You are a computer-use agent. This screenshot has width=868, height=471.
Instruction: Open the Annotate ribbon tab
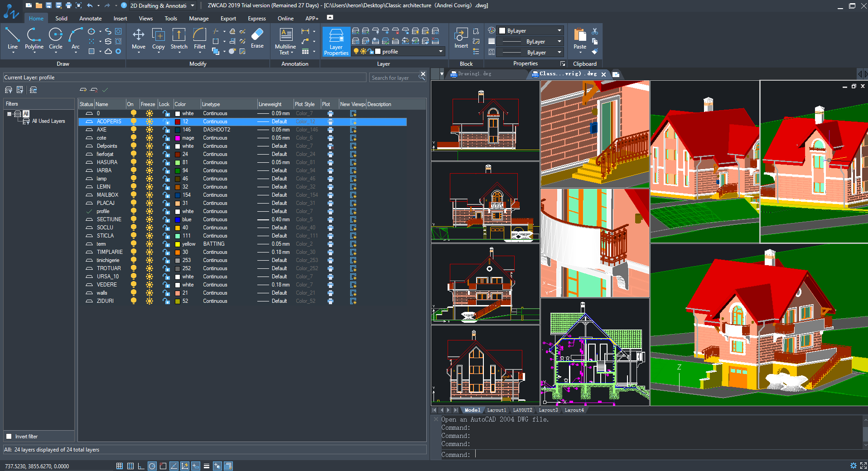tap(90, 19)
